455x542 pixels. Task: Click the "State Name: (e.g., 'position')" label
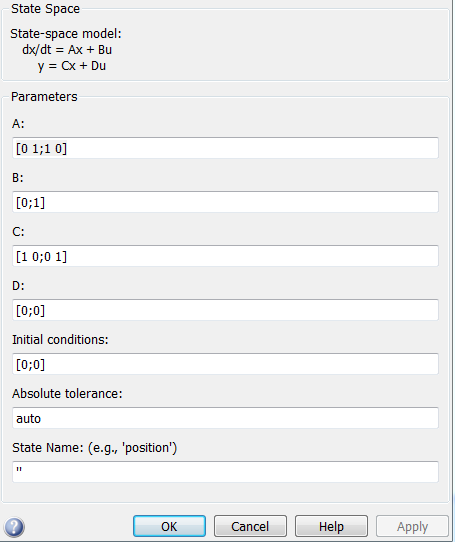pyautogui.click(x=94, y=448)
